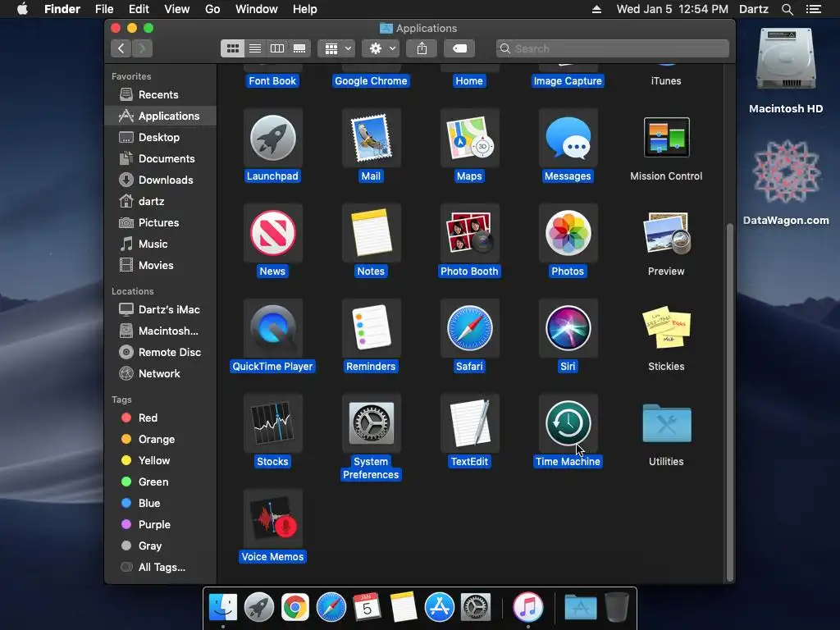Select the Time Machine app icon
840x630 pixels.
pyautogui.click(x=568, y=423)
